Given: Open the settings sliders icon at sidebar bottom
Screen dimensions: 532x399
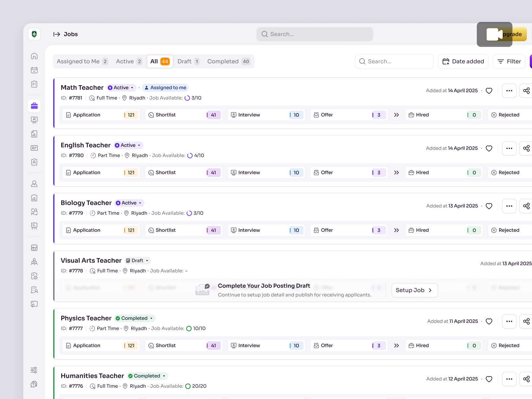Looking at the screenshot, I should coord(34,370).
